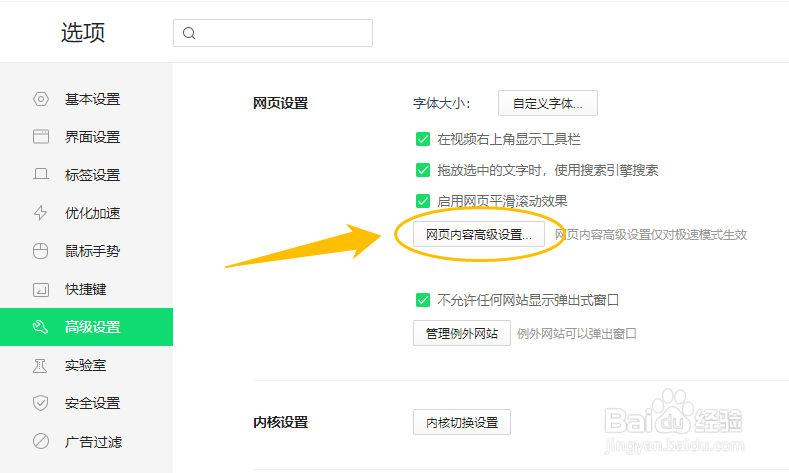Click the 鼠标手势 mouse icon

[41, 251]
